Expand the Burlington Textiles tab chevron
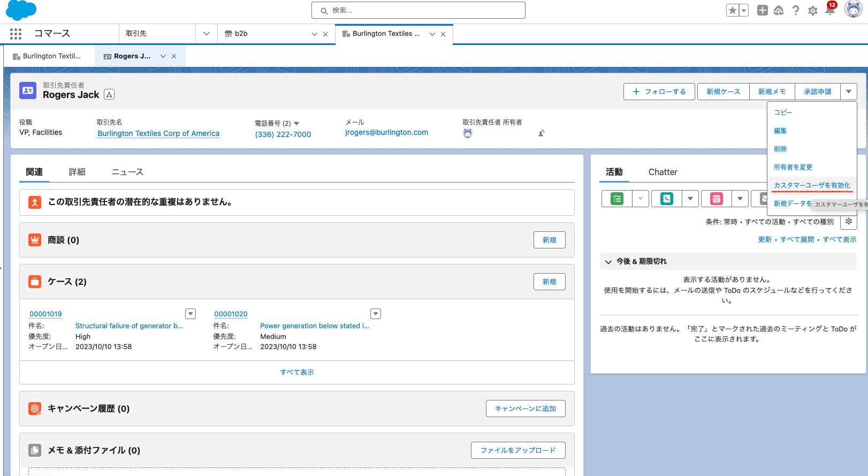This screenshot has width=868, height=476. 432,34
